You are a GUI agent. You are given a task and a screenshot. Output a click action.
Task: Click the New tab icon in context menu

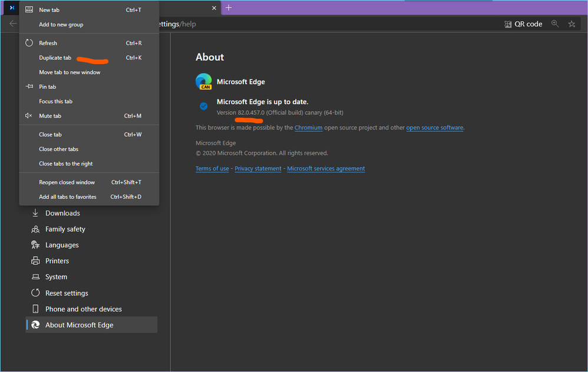[29, 10]
